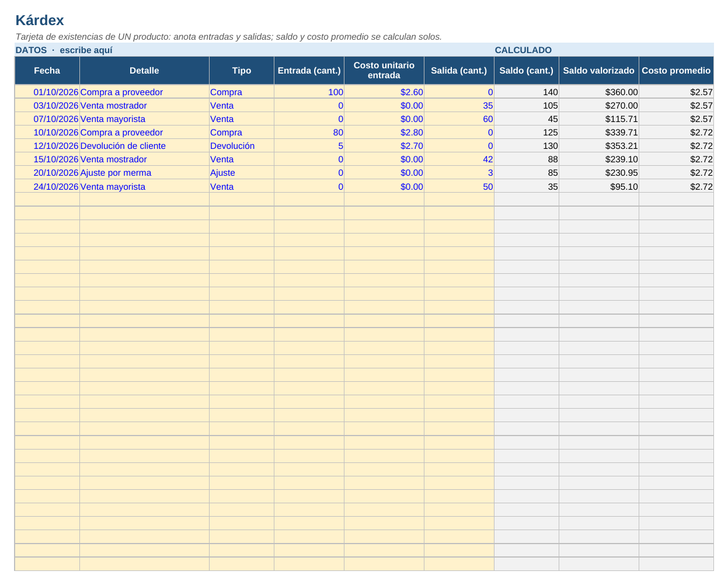728x585 pixels.
Task: Select the unit cost cell $2.70
Action: [384, 146]
